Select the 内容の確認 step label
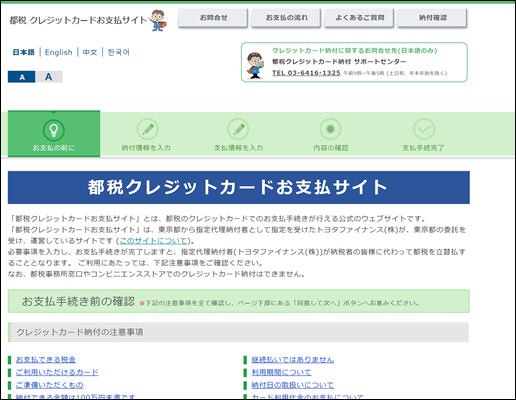 pos(331,148)
